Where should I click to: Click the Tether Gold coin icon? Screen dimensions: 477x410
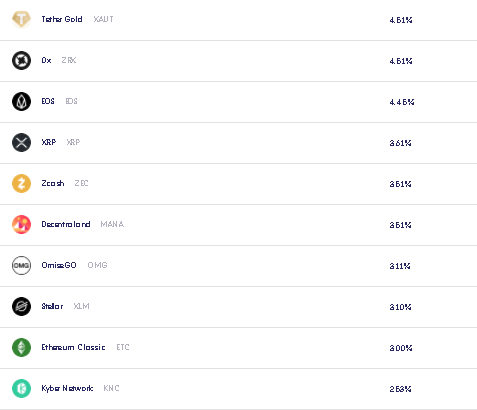coord(21,19)
